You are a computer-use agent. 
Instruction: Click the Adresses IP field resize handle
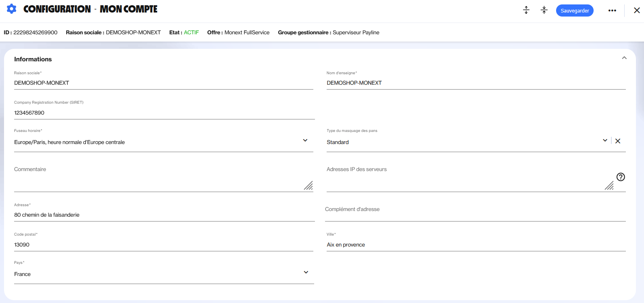coord(609,186)
